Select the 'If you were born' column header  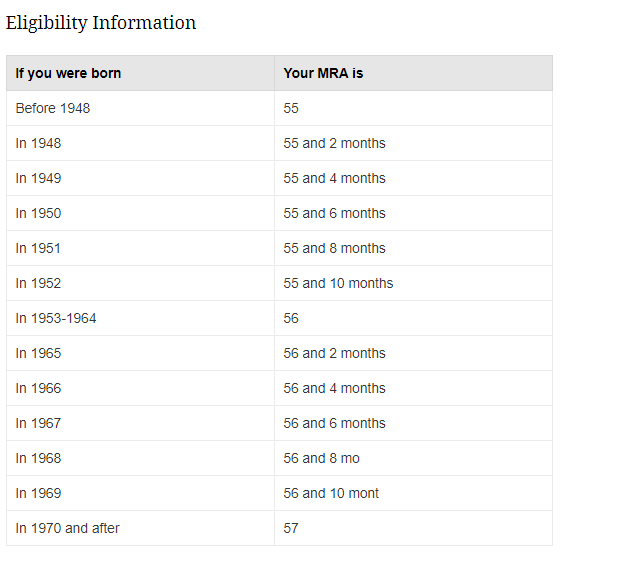[140, 73]
